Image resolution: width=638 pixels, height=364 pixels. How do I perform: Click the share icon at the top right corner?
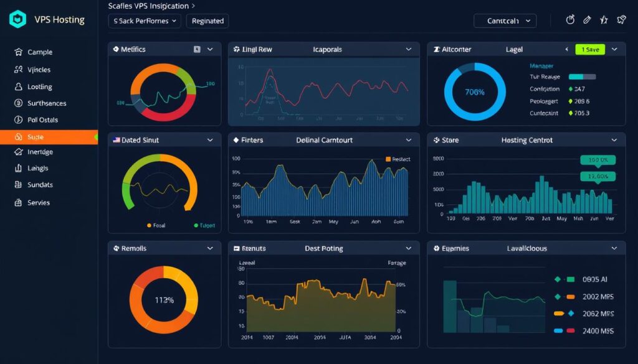point(620,19)
